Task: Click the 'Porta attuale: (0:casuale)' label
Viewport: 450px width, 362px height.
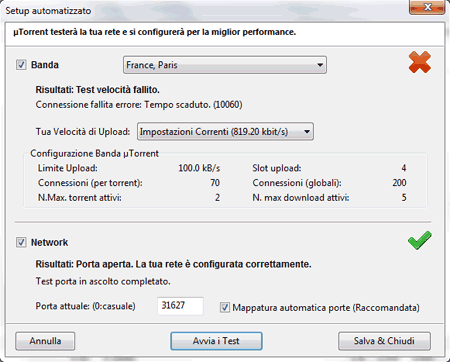Action: click(85, 306)
